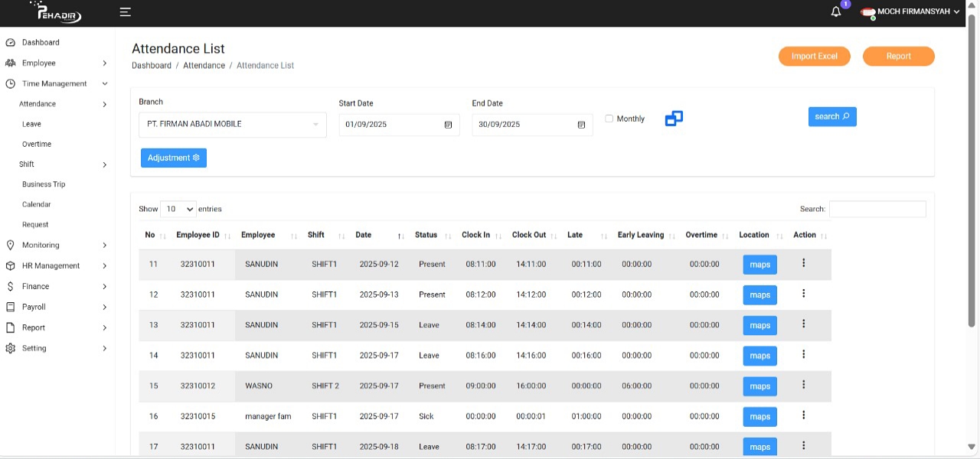Click the blue overlapping squares icon
The image size is (980, 459).
(674, 119)
